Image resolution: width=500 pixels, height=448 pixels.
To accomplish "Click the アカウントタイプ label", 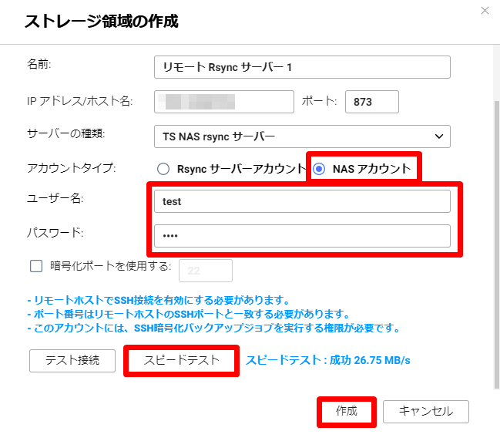I will point(71,169).
